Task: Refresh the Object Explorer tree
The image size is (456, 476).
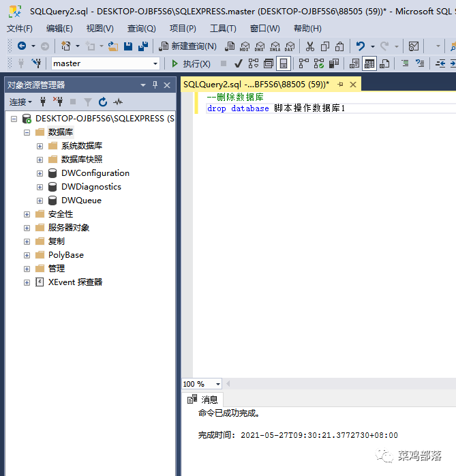Action: [103, 102]
